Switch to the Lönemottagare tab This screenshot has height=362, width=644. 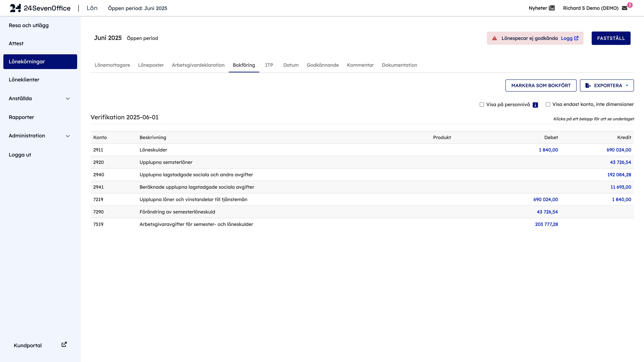112,65
